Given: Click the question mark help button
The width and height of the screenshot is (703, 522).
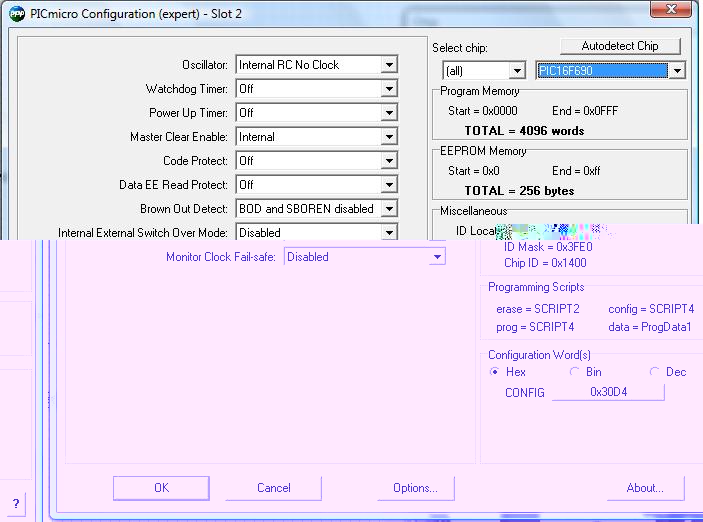Looking at the screenshot, I should (x=16, y=504).
